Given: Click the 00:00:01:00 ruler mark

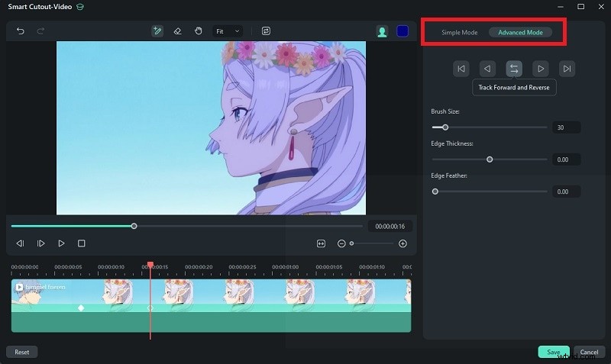Looking at the screenshot, I should 285,267.
